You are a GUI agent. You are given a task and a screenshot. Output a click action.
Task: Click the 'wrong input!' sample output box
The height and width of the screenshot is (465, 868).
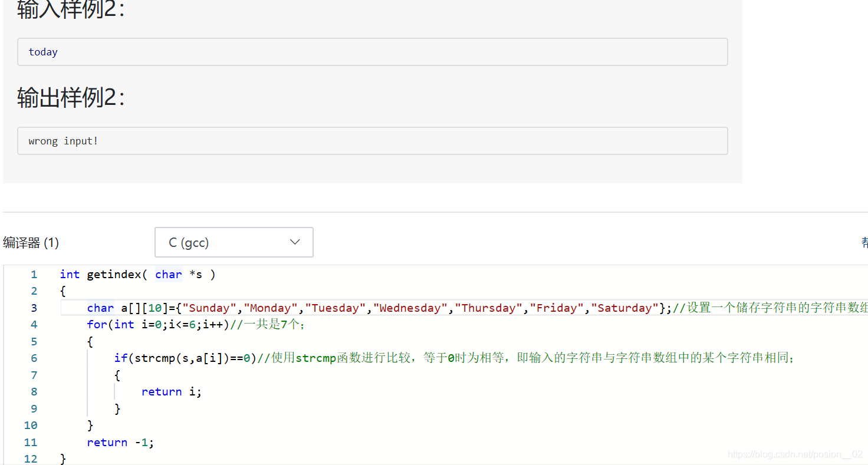point(373,141)
